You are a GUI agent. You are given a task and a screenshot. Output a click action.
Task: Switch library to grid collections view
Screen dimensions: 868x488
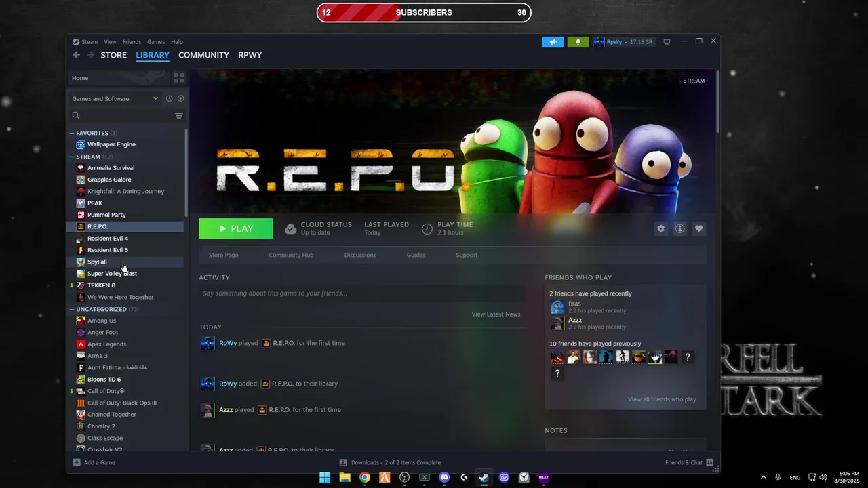[179, 78]
